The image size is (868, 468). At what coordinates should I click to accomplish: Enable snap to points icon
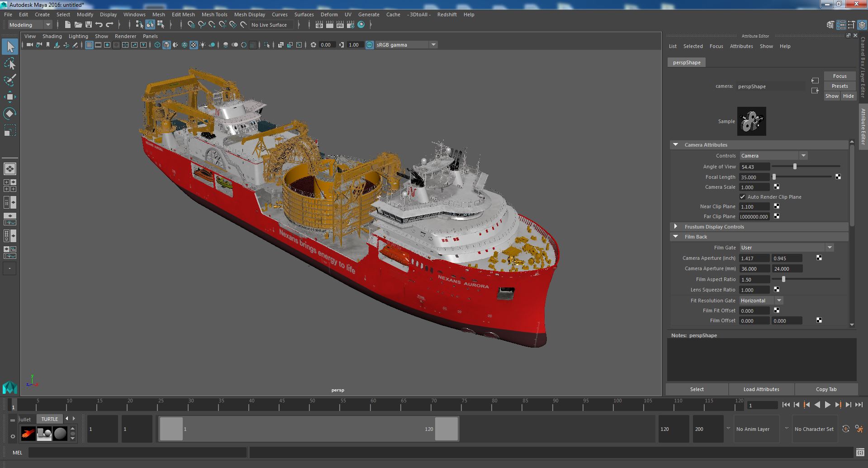212,25
